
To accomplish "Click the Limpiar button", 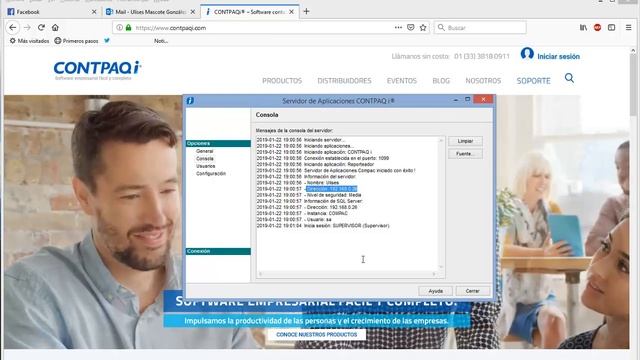I will 465,141.
